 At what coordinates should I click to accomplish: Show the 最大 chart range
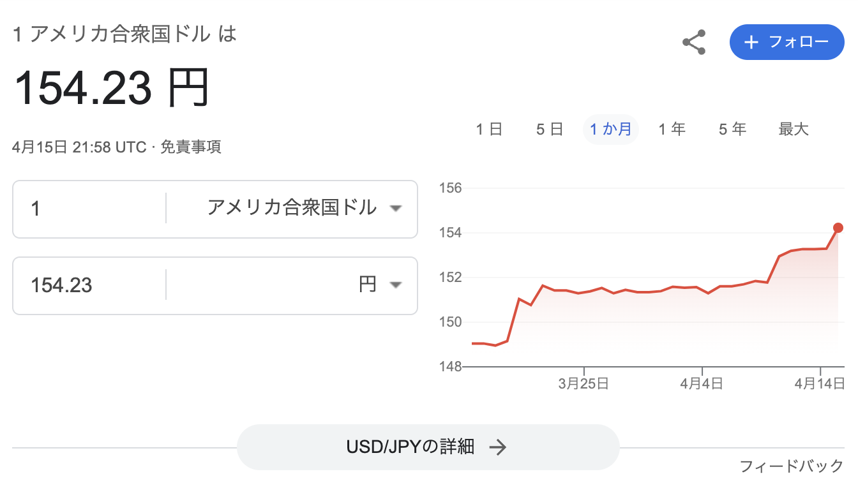(x=794, y=130)
